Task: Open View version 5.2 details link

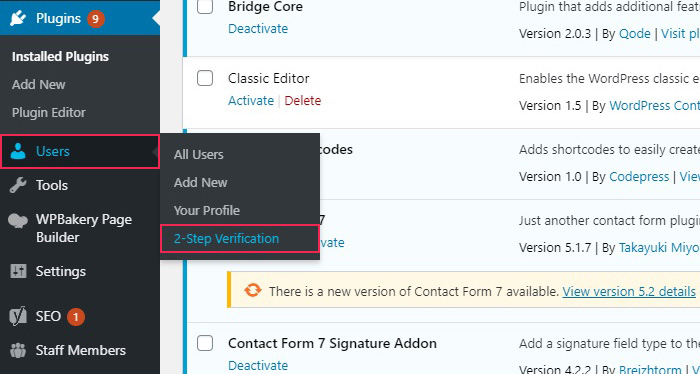Action: 629,291
